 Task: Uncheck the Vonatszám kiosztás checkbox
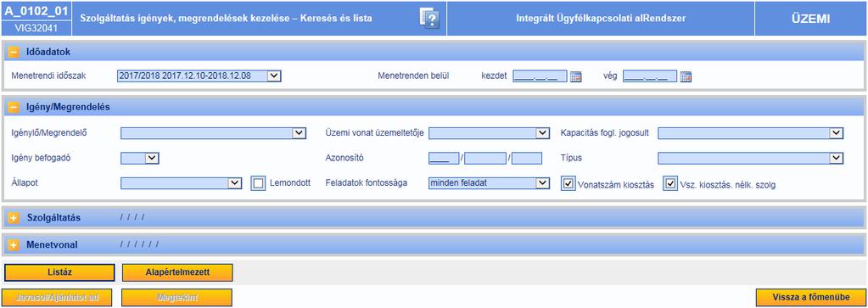click(x=568, y=183)
